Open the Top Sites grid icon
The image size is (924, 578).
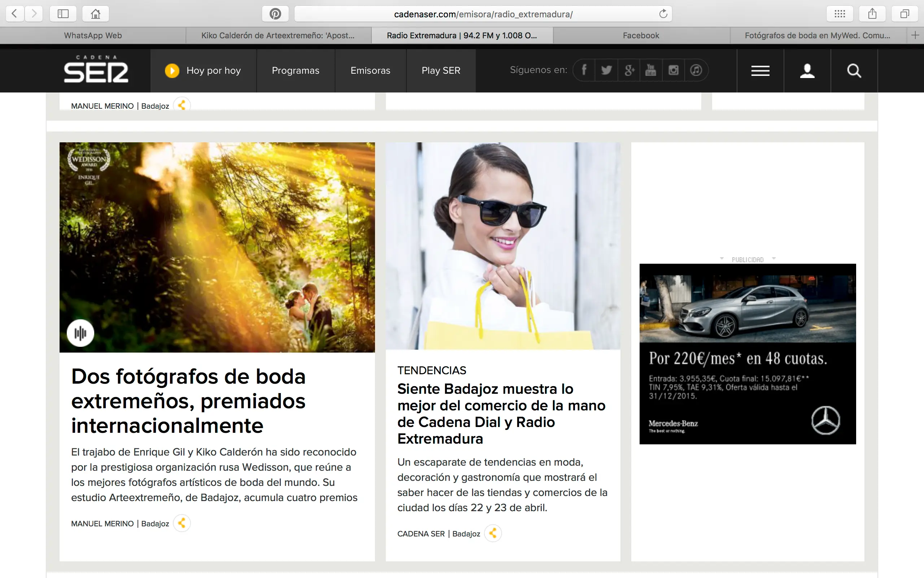[840, 14]
